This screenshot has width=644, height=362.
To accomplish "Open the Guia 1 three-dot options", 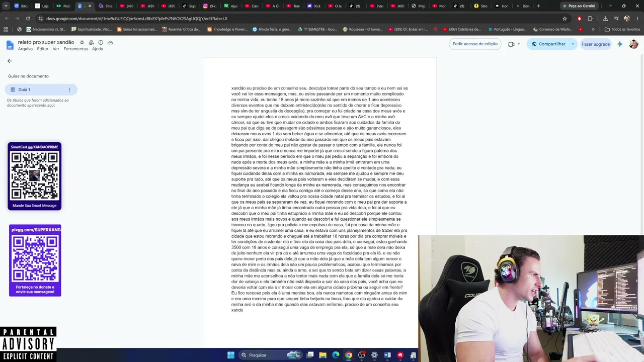I will pyautogui.click(x=69, y=89).
